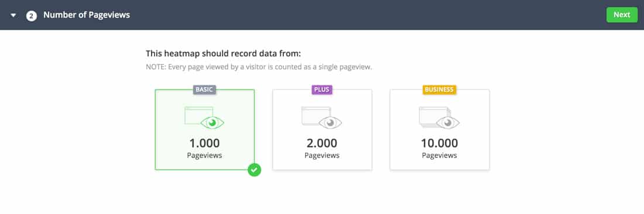Click the Number of Pageviews header title
The height and width of the screenshot is (214, 644).
click(87, 15)
